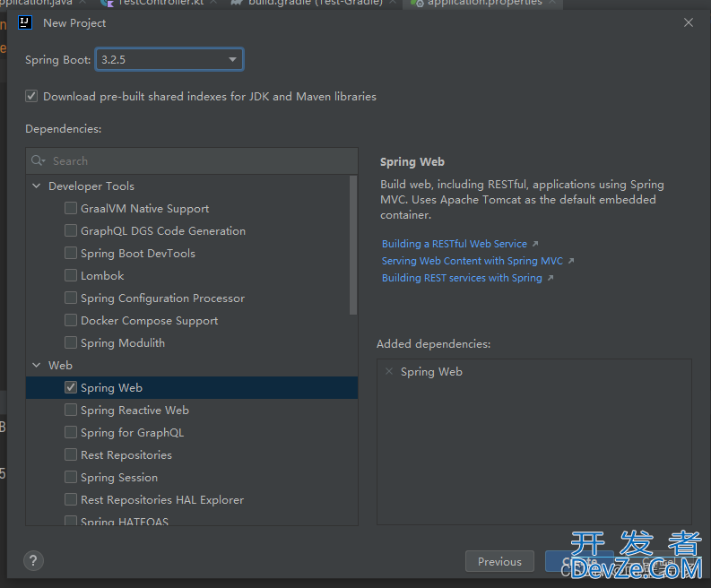
Task: Uncheck the Spring Web checkbox
Action: tap(71, 387)
